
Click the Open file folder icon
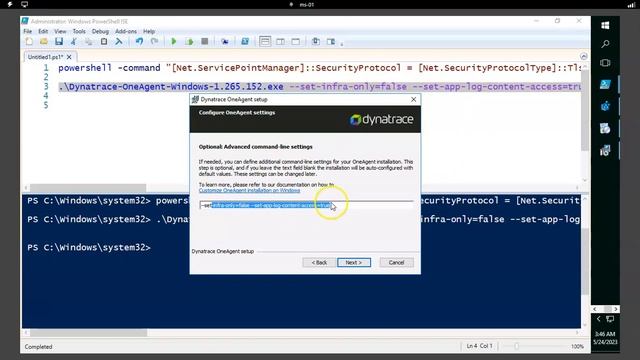pos(44,42)
